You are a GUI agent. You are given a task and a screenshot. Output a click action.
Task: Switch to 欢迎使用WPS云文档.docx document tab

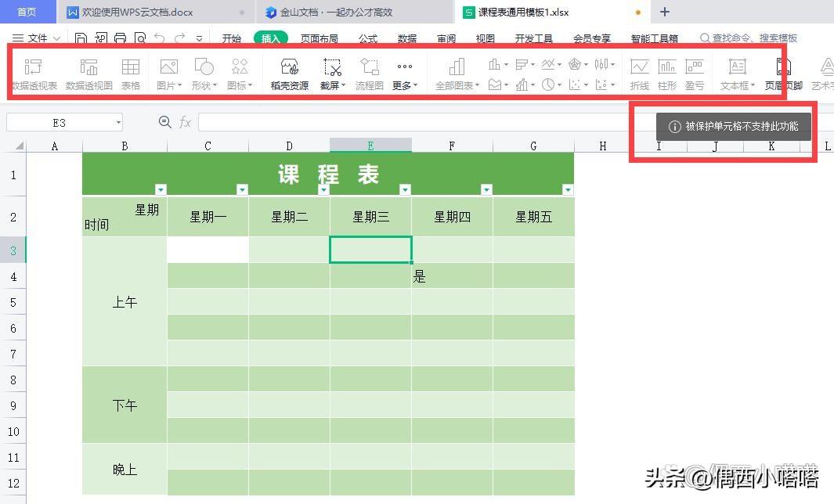click(x=155, y=12)
